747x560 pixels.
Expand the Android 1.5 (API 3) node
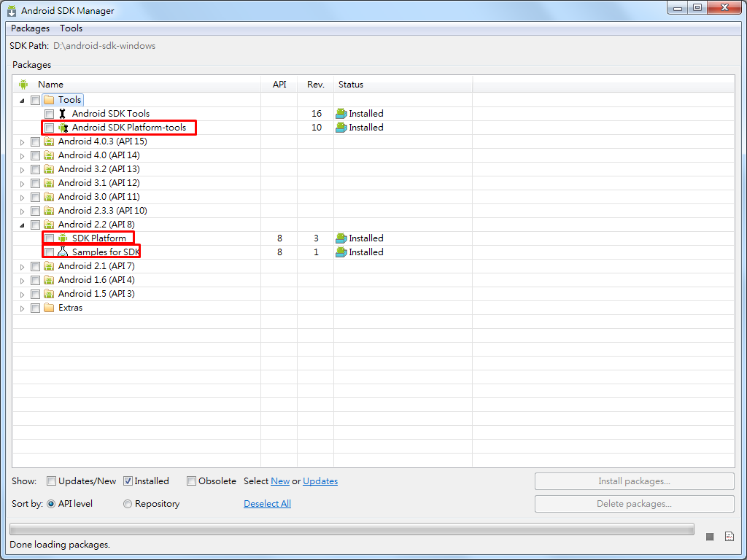click(22, 295)
